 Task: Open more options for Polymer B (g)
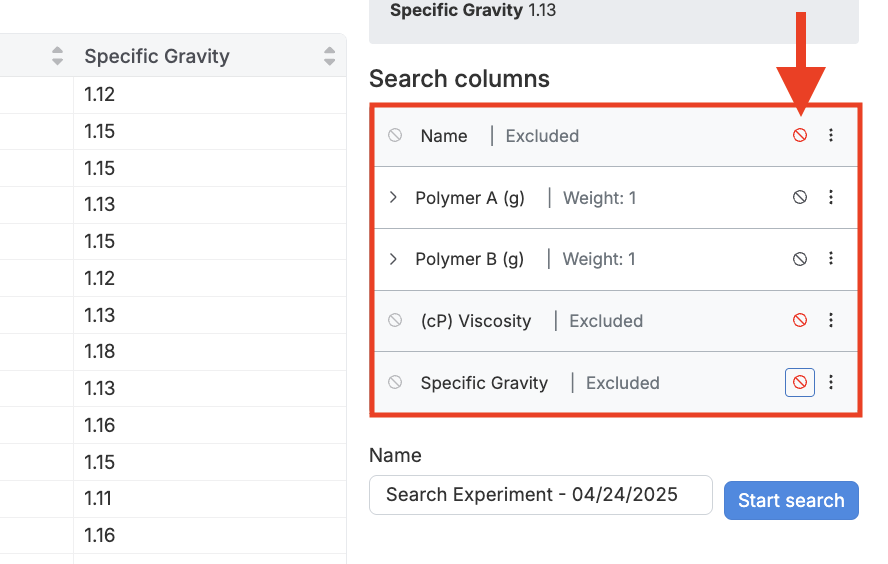pyautogui.click(x=831, y=259)
